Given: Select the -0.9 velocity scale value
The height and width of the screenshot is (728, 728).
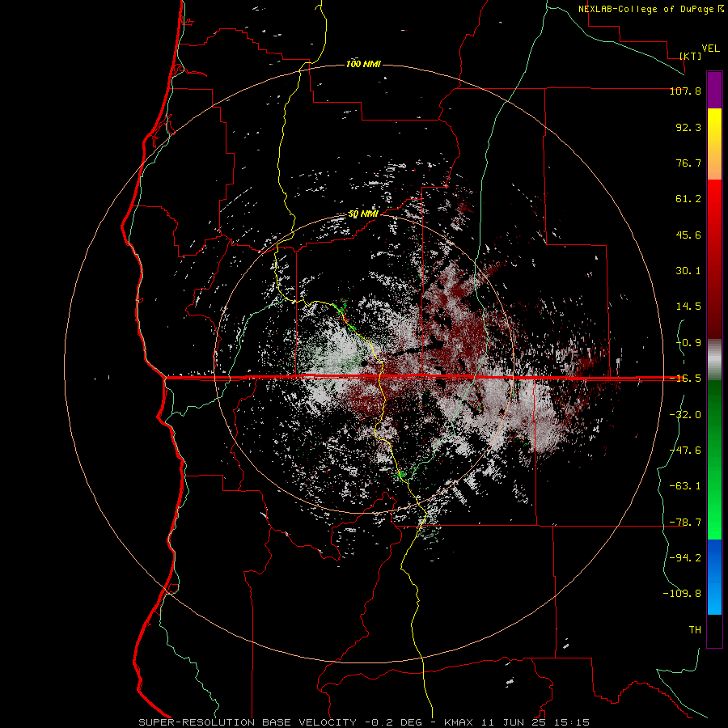Looking at the screenshot, I should click(x=688, y=343).
